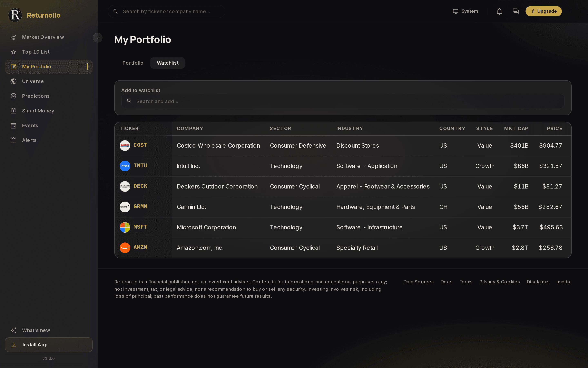The image size is (588, 368).
Task: Click the Amazon logo in AMZN row
Action: (x=125, y=248)
